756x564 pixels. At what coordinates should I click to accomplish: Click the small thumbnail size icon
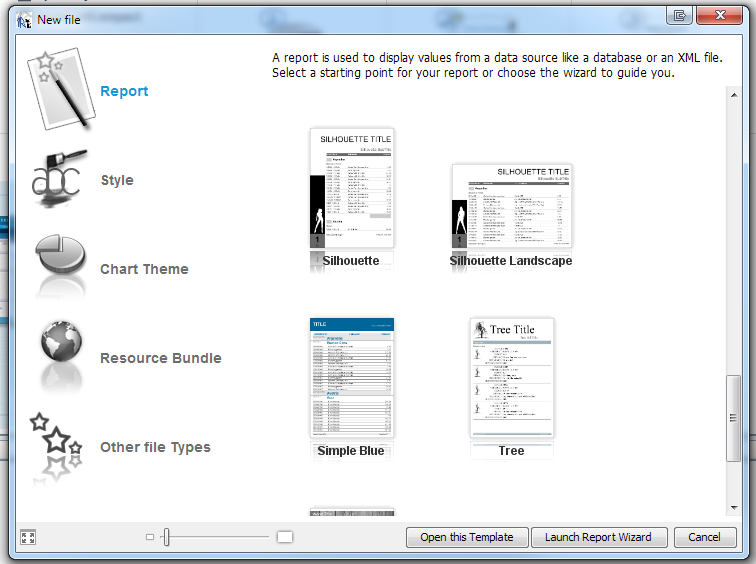tap(150, 537)
